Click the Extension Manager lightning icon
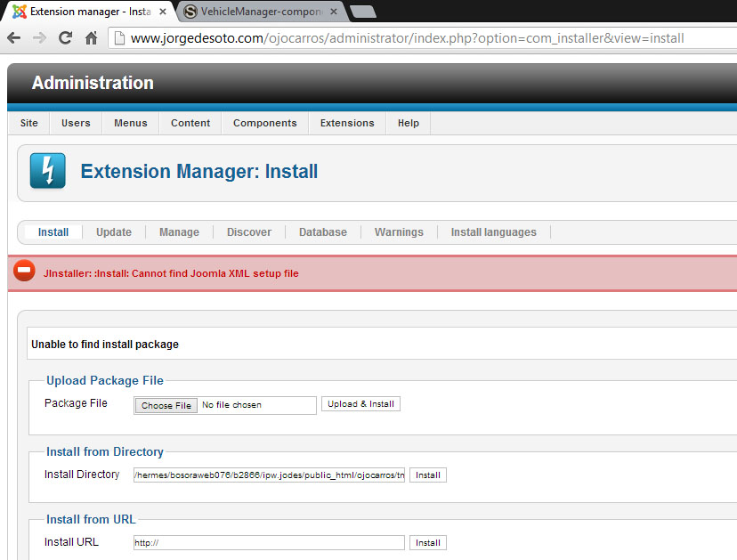This screenshot has width=737, height=560. pos(48,171)
